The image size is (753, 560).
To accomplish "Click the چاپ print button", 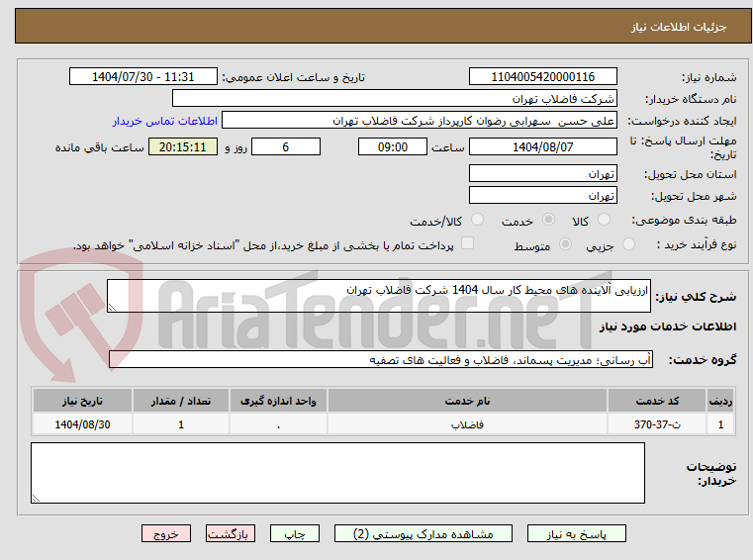I will pyautogui.click(x=295, y=533).
